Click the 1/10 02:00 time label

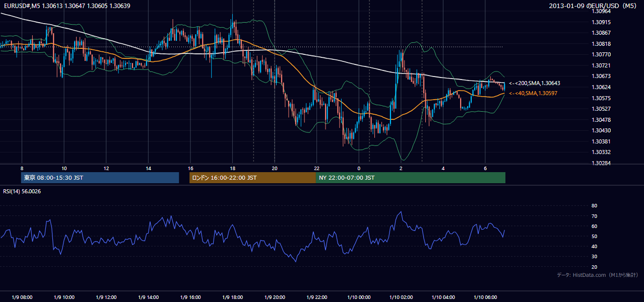click(401, 297)
